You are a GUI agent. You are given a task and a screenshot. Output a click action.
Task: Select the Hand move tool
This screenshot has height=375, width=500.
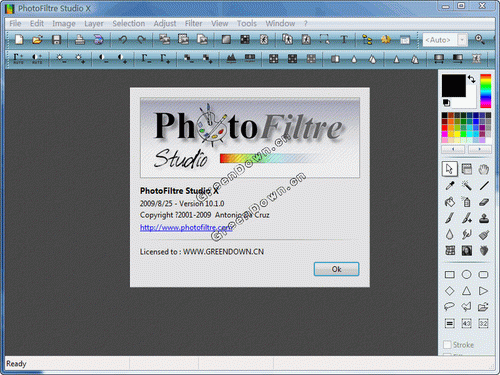484,169
